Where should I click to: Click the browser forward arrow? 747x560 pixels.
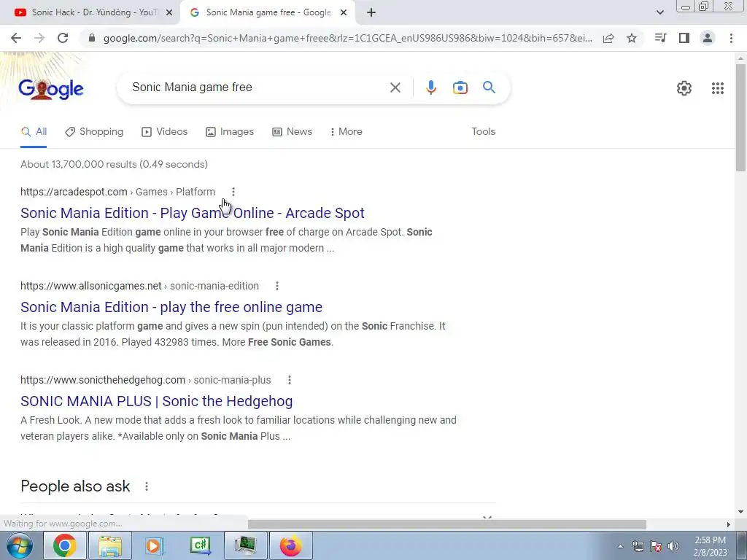coord(39,38)
